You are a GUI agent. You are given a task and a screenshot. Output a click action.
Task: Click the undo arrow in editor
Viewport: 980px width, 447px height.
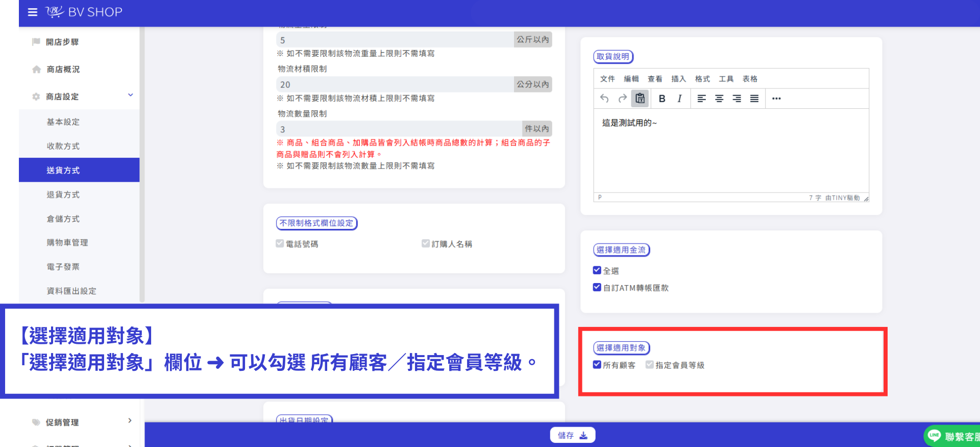click(x=604, y=99)
